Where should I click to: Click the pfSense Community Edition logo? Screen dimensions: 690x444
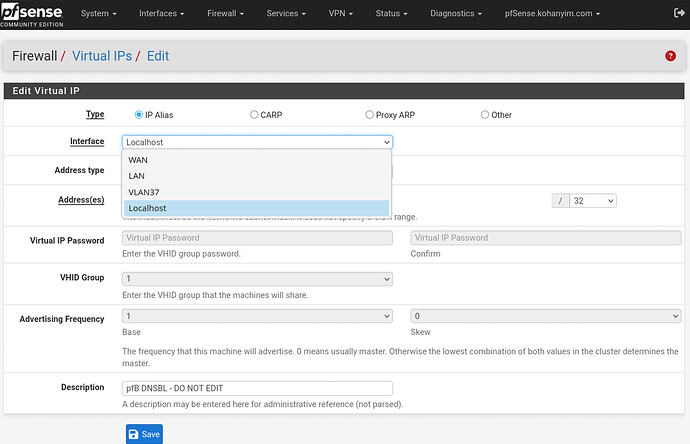[x=32, y=15]
